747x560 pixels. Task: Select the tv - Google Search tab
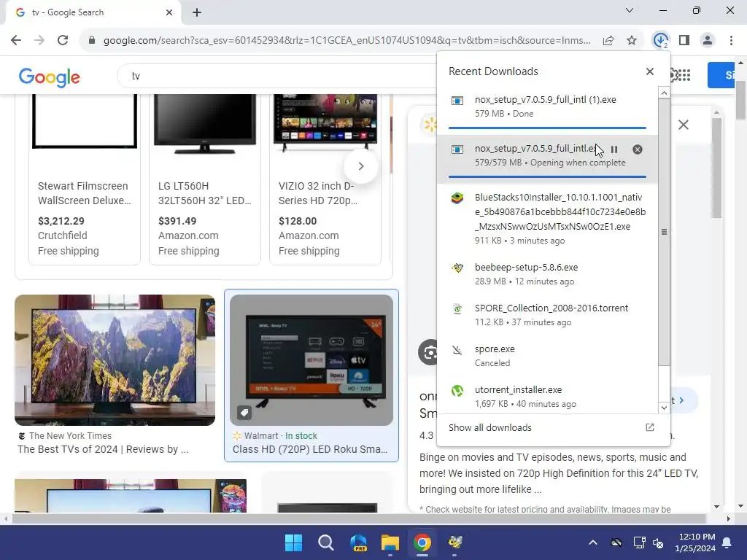point(93,12)
